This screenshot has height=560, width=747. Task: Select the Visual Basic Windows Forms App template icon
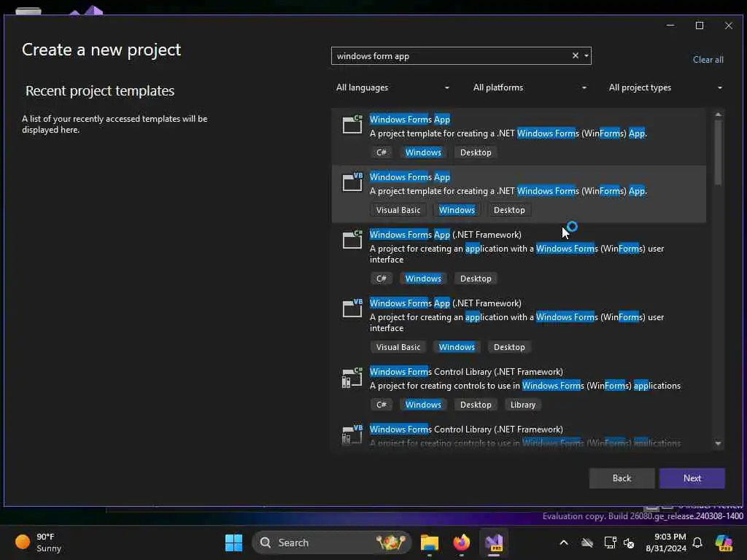pyautogui.click(x=352, y=182)
